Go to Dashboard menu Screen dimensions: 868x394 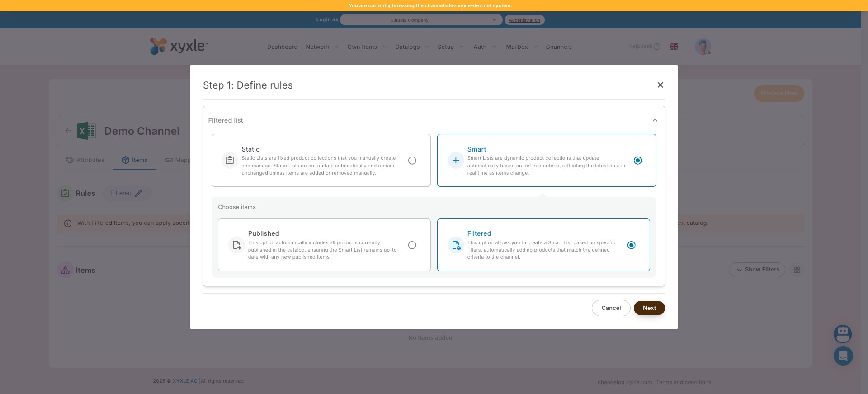pos(282,47)
